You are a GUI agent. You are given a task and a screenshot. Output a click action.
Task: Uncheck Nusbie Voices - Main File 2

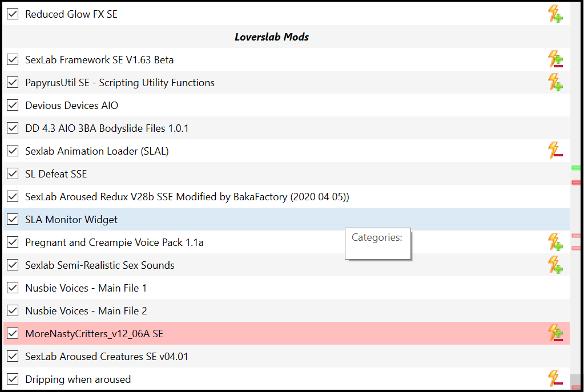tap(13, 310)
